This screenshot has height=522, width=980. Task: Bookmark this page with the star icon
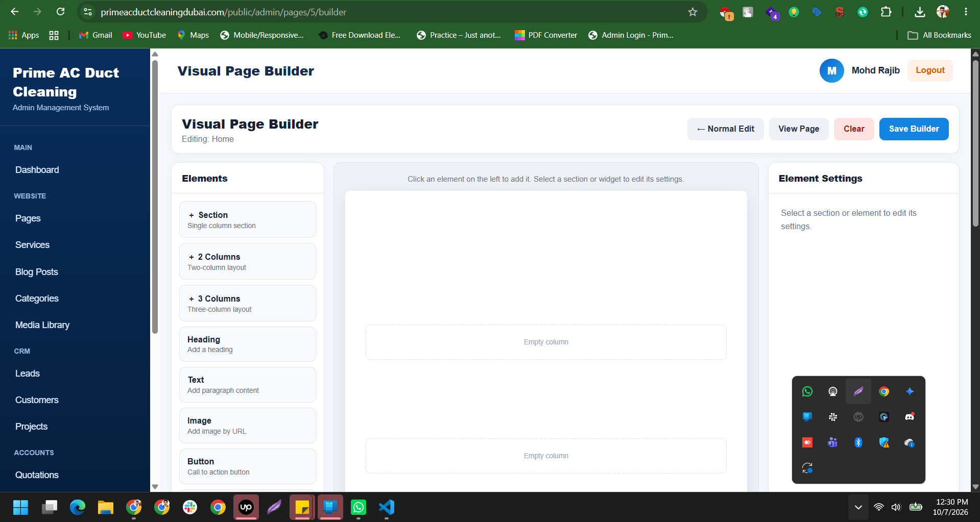coord(692,12)
